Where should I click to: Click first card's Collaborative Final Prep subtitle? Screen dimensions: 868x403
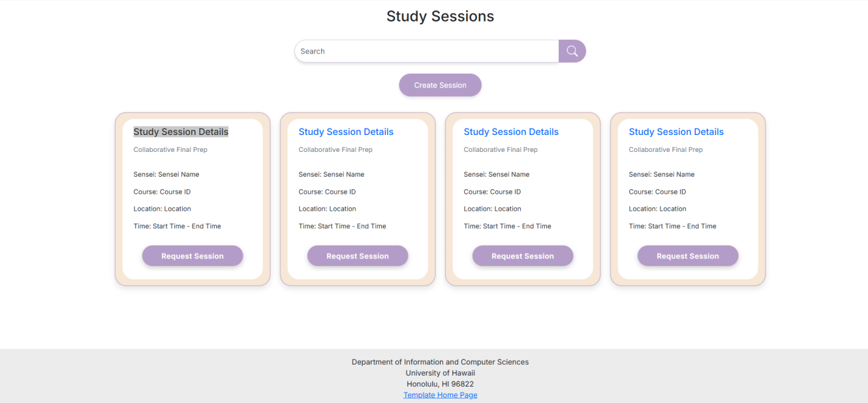coord(170,150)
